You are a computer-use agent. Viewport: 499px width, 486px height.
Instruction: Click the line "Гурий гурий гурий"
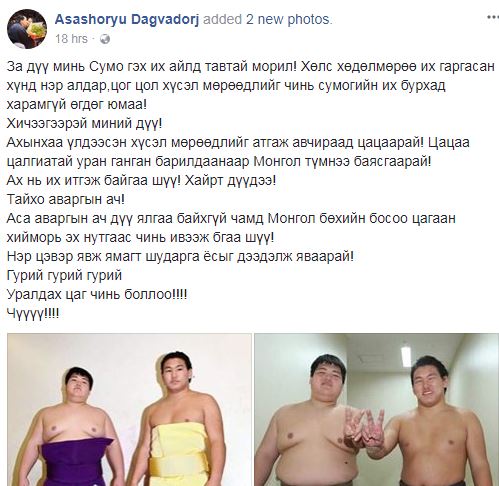click(64, 275)
